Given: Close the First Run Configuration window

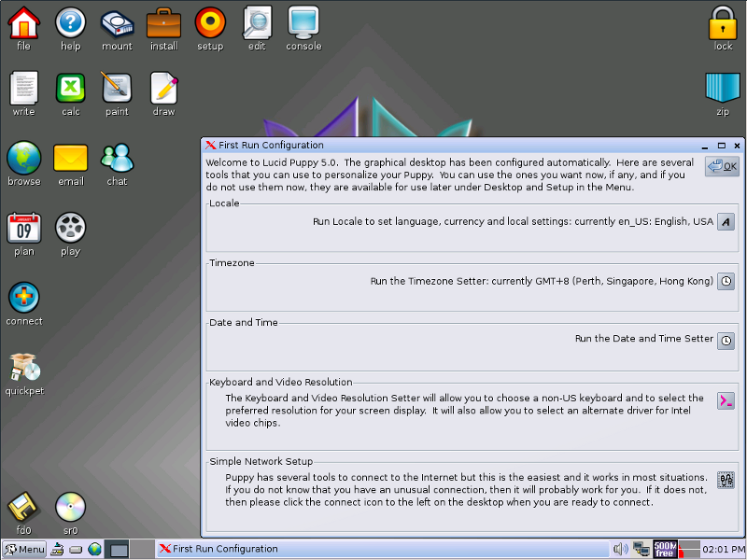Looking at the screenshot, I should click(737, 146).
